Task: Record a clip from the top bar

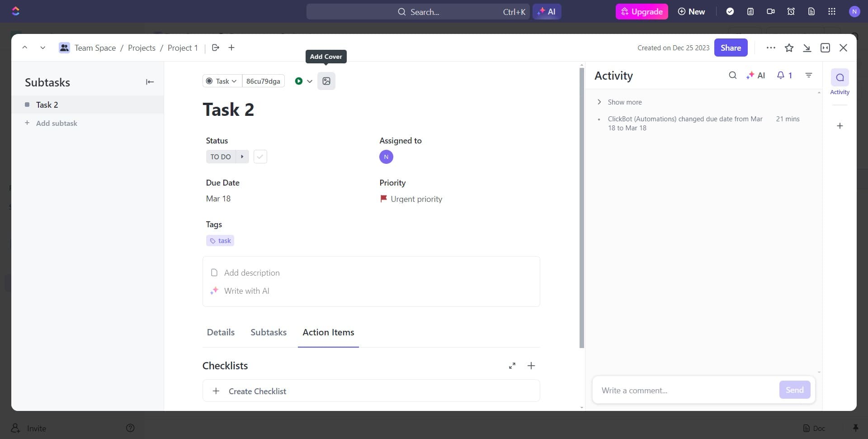Action: coord(771,11)
